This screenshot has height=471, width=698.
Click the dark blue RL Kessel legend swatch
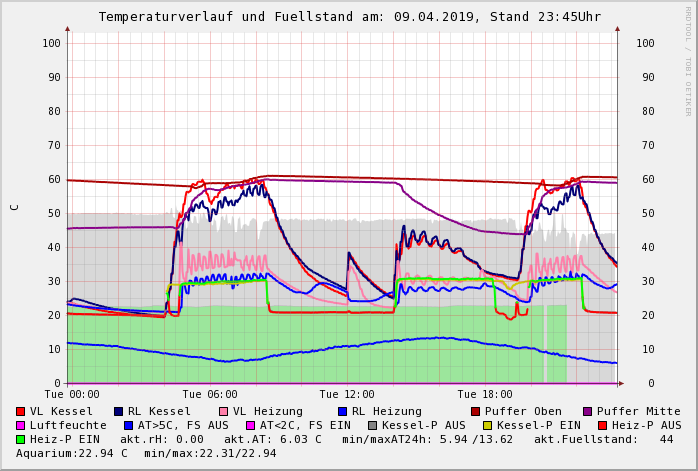coord(119,411)
